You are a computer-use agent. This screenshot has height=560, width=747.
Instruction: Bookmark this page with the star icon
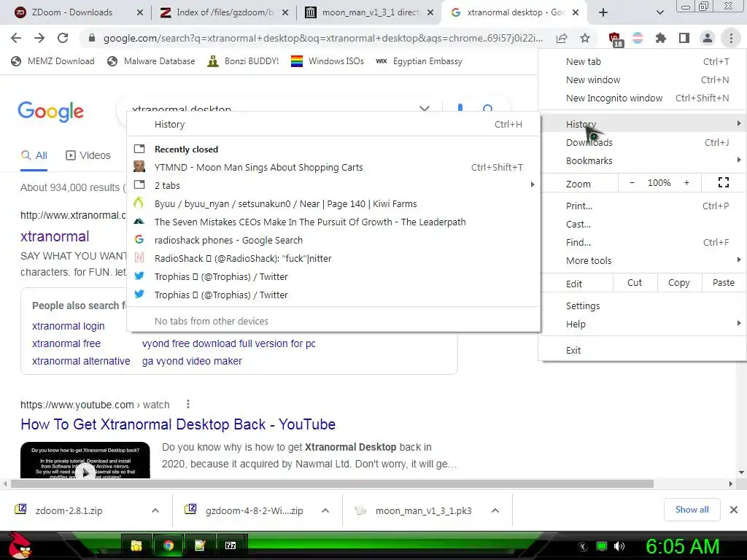pyautogui.click(x=585, y=38)
